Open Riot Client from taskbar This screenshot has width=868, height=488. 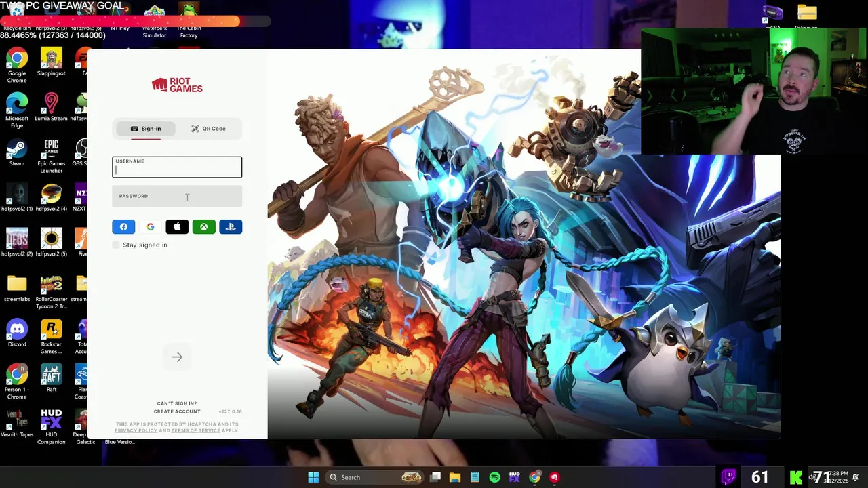pyautogui.click(x=554, y=477)
